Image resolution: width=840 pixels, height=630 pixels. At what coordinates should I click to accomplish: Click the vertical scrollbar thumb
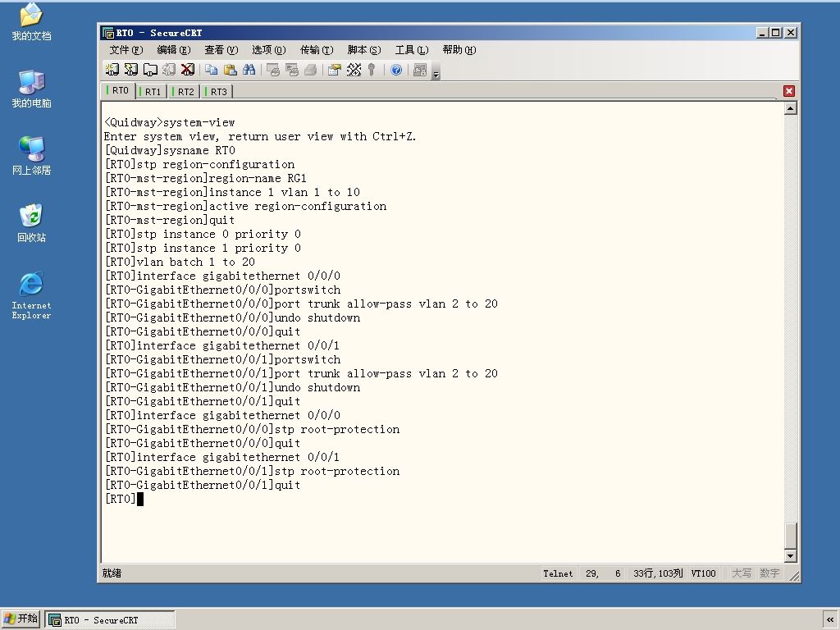790,535
